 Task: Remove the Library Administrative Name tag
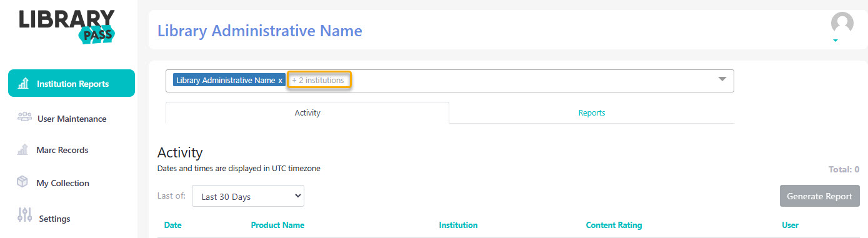[x=281, y=81]
